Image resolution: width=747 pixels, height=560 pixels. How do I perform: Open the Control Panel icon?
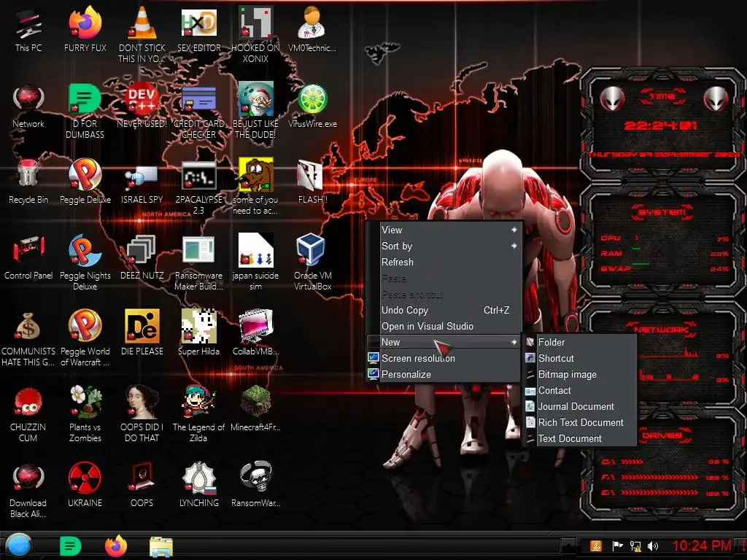[x=28, y=257]
